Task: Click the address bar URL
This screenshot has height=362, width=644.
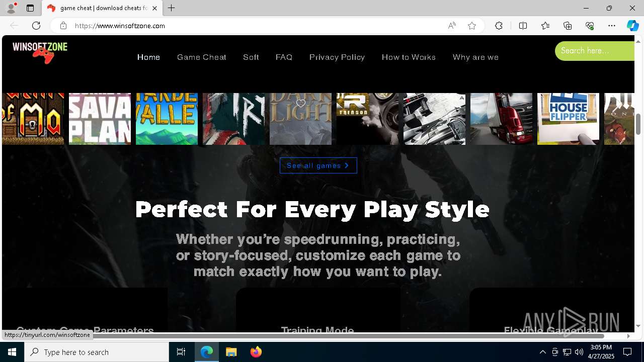Action: (120, 26)
